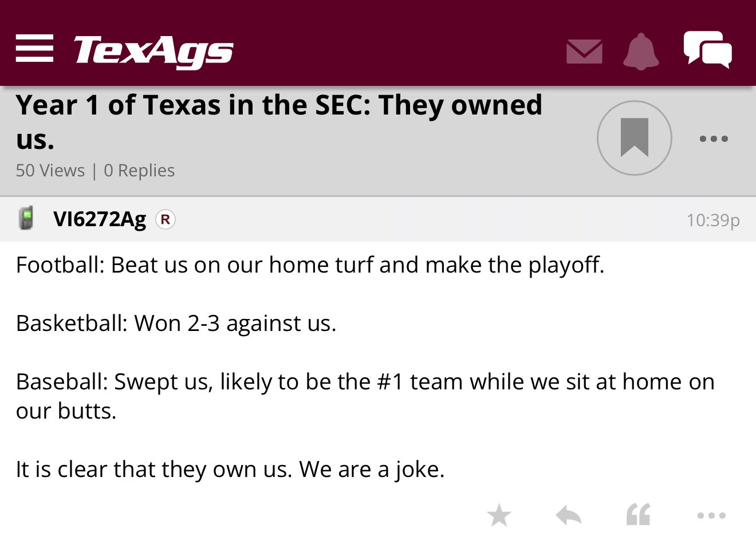This screenshot has width=756, height=544.
Task: View the '50 Views | 0 Replies' stats
Action: [95, 171]
